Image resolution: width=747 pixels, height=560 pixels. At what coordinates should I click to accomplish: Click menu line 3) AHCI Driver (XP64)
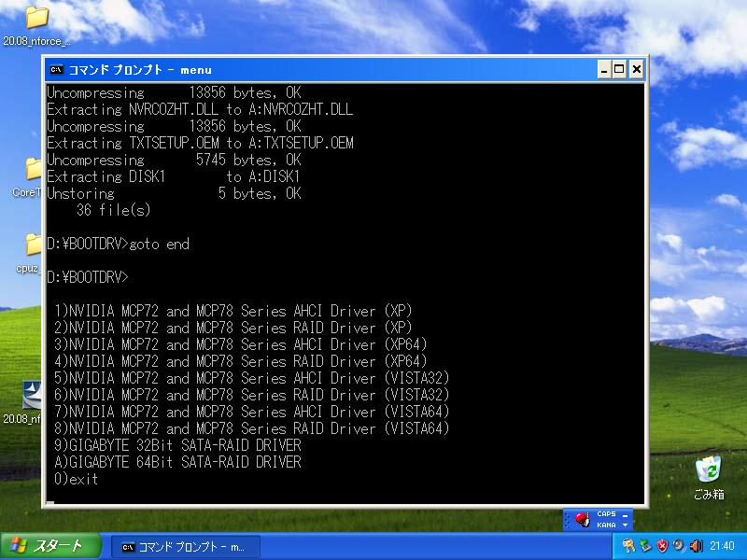pyautogui.click(x=241, y=344)
